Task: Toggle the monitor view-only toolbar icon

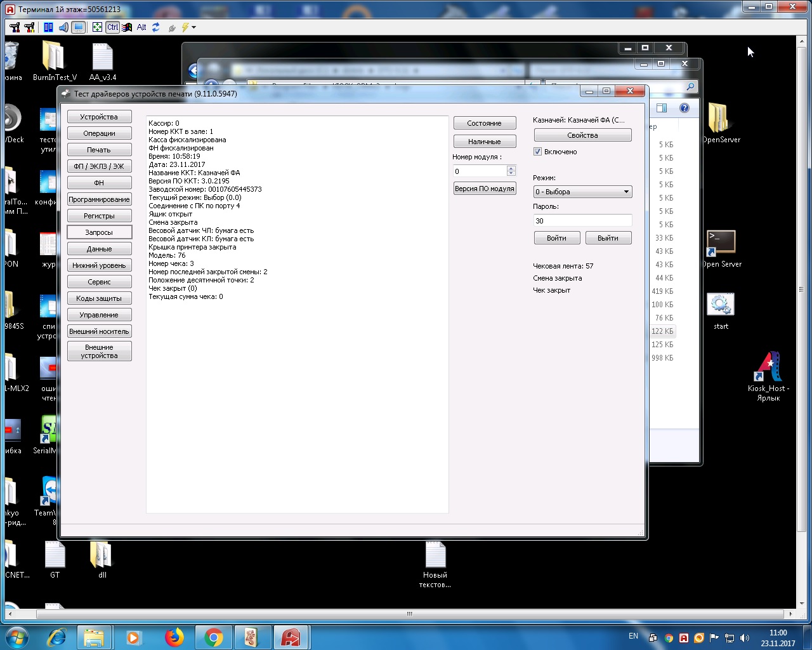Action: [79, 27]
